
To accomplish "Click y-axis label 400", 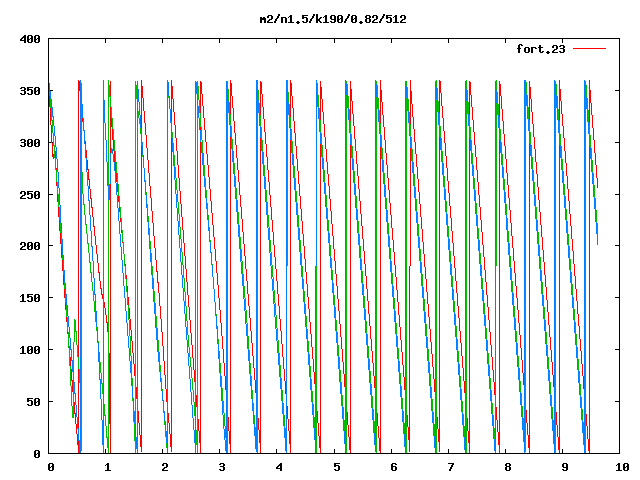I will [30, 39].
